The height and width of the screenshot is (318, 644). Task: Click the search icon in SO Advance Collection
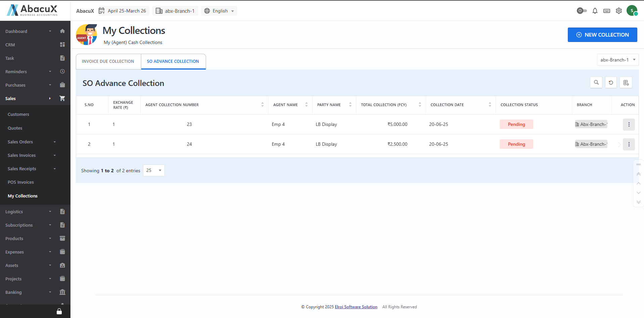tap(596, 83)
